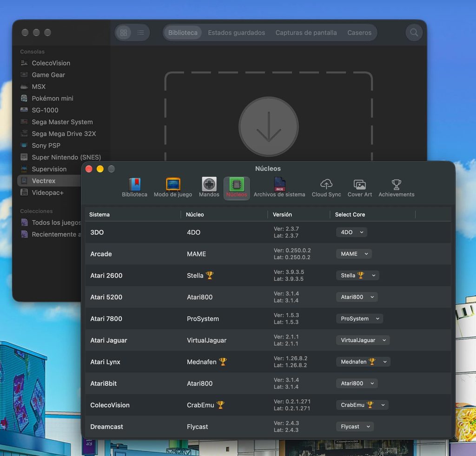Click the "ProSystem" name in Núcleo column
476x456 pixels.
203,319
